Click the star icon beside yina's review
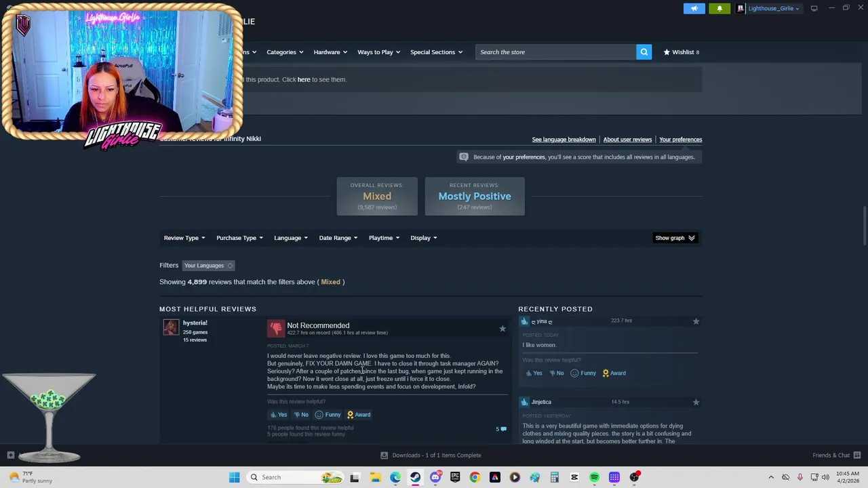This screenshot has height=488, width=868. click(x=696, y=321)
